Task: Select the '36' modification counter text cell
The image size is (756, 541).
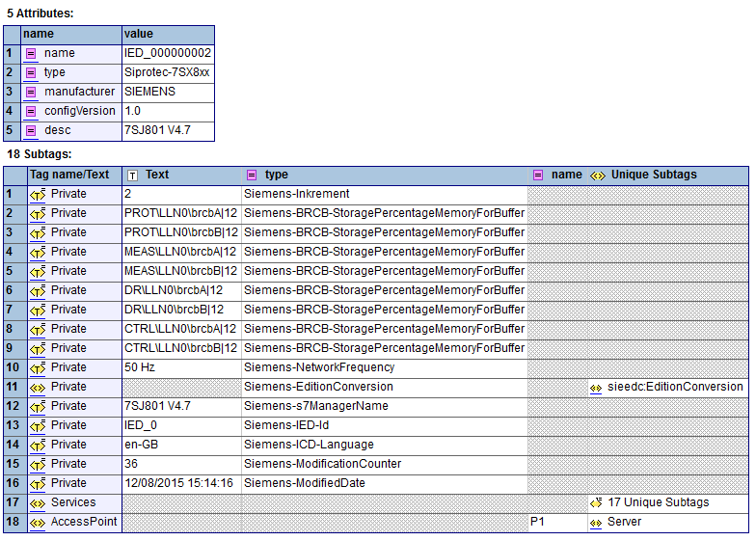Action: coord(181,465)
